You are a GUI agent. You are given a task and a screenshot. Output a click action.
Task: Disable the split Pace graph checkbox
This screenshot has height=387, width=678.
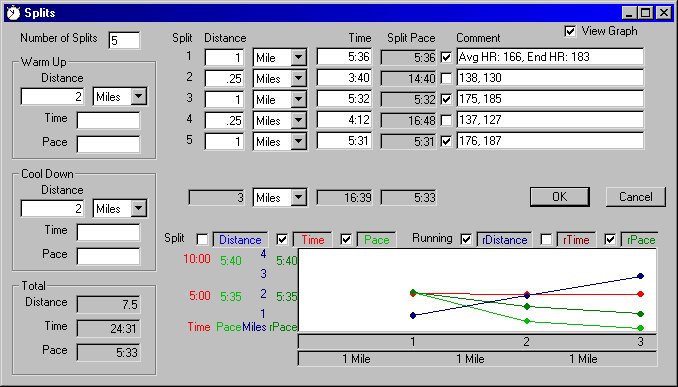pos(346,239)
